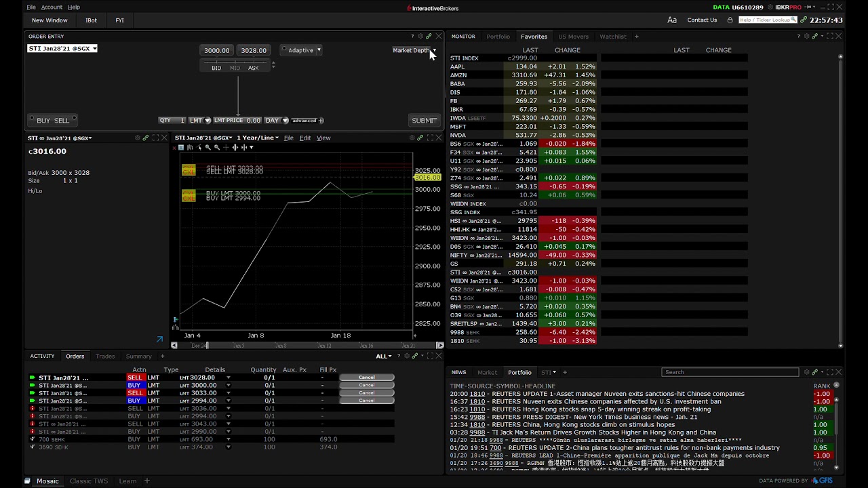Viewport: 868px width, 488px height.
Task: Open the Account menu
Action: click(52, 7)
